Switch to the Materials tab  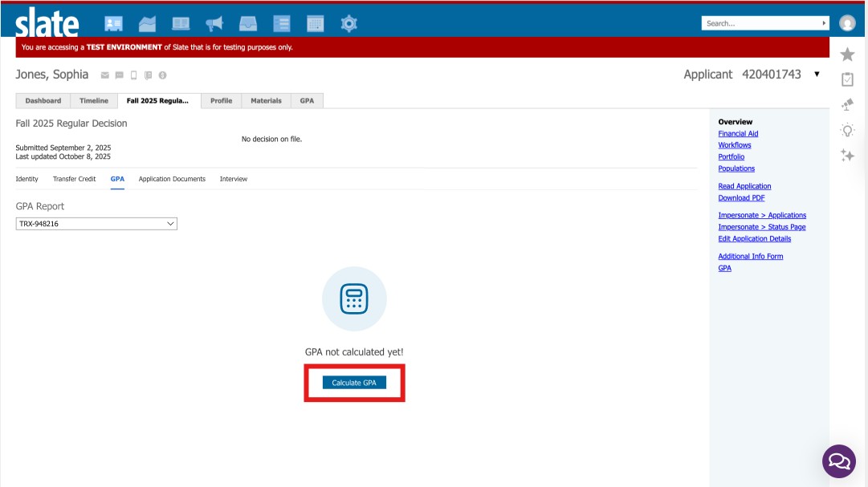[x=266, y=100]
